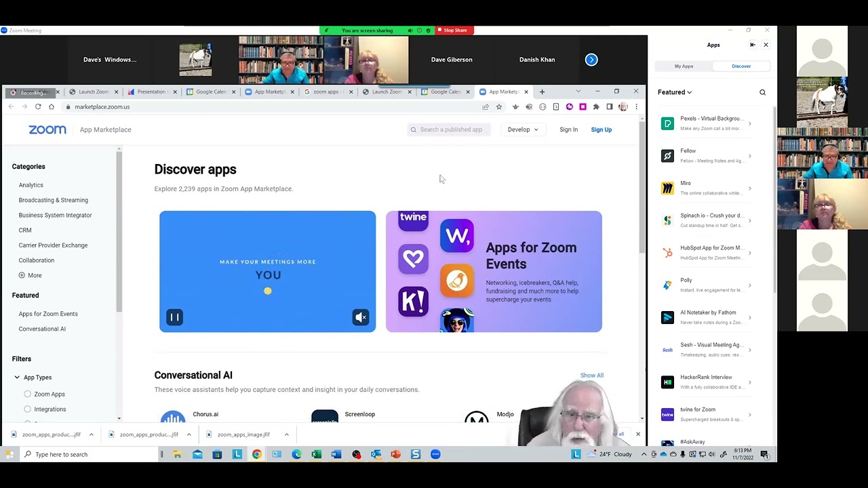Open the Fellow app icon
This screenshot has height=488, width=868.
668,156
